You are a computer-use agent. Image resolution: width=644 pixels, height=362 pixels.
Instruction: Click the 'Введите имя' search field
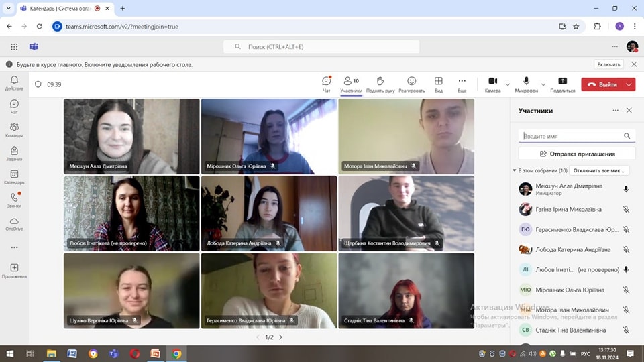point(572,136)
